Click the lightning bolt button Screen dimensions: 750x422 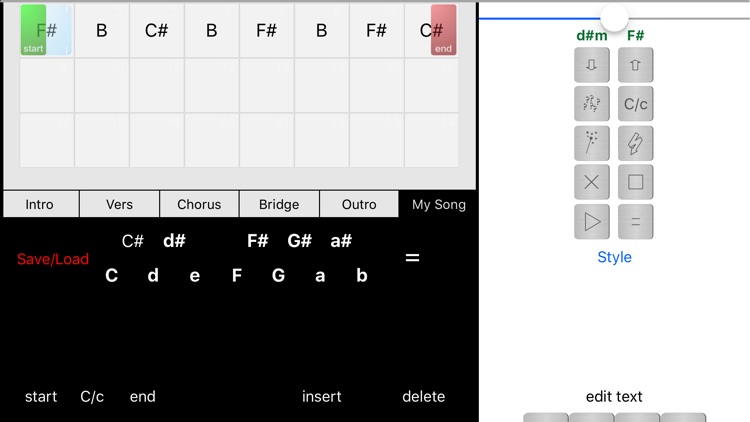[636, 143]
